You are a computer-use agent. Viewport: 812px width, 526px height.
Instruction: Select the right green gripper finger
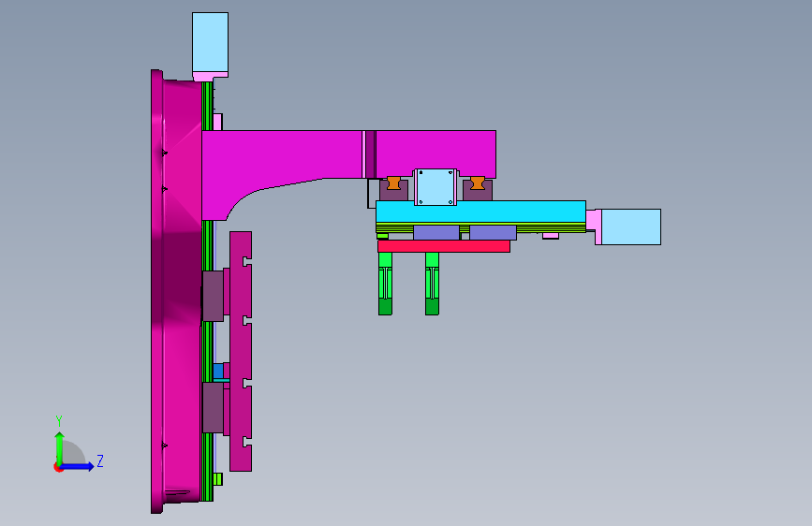tap(433, 284)
